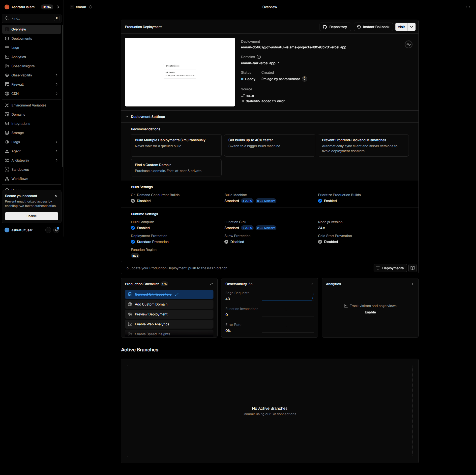476x475 pixels.
Task: Open Speed Insights from the sidebar
Action: [x=31, y=66]
